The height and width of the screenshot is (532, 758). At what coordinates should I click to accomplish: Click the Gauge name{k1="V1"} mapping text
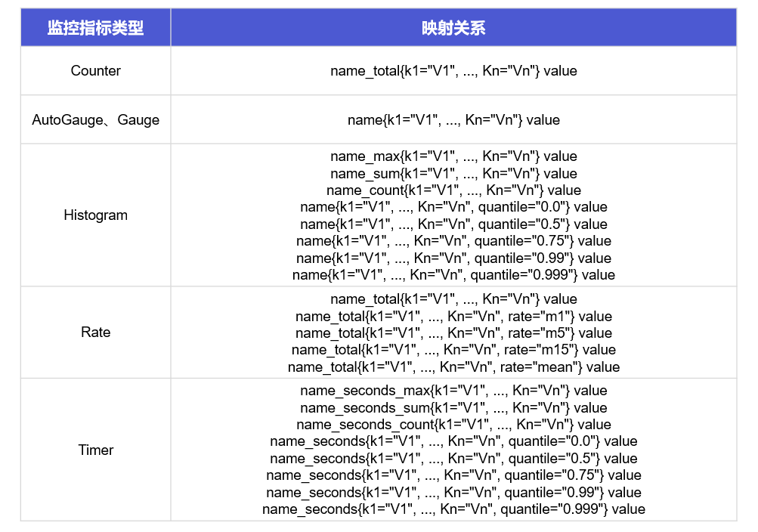[453, 119]
